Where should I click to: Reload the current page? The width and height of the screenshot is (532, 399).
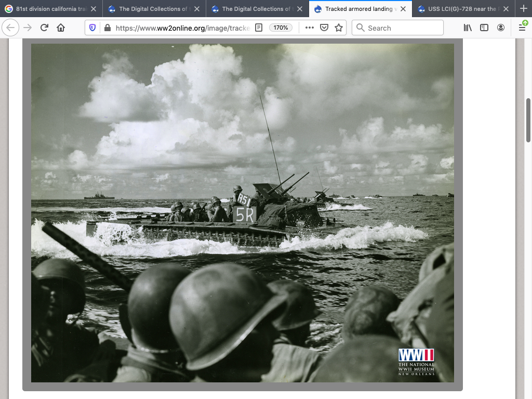click(44, 28)
